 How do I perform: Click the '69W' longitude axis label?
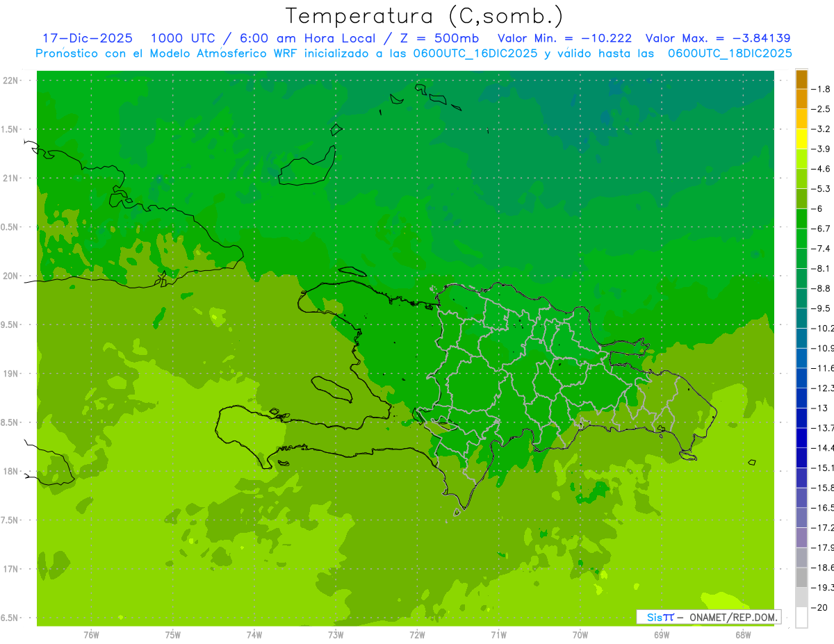(x=662, y=636)
